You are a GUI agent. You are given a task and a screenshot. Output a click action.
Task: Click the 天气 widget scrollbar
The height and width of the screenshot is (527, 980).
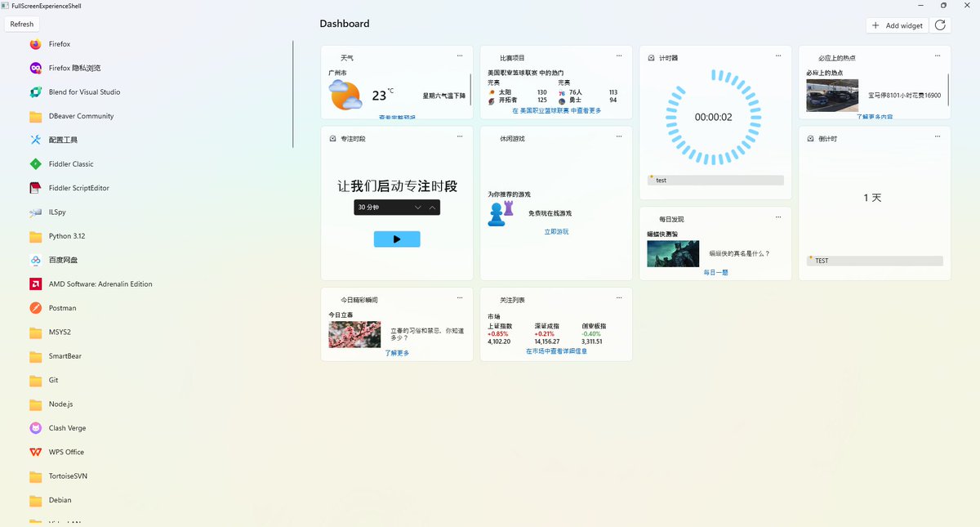(x=470, y=90)
